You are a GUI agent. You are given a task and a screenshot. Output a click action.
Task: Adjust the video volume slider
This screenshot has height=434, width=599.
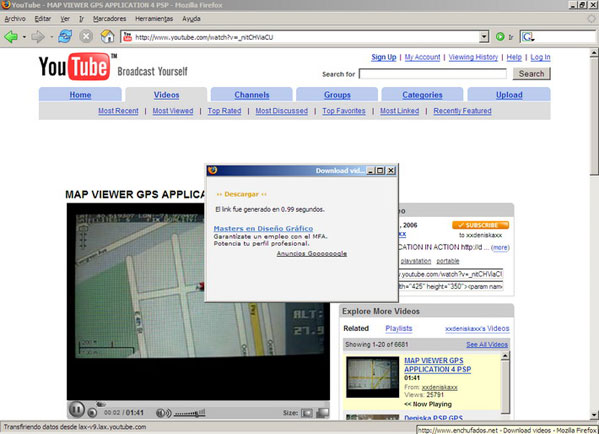click(189, 413)
